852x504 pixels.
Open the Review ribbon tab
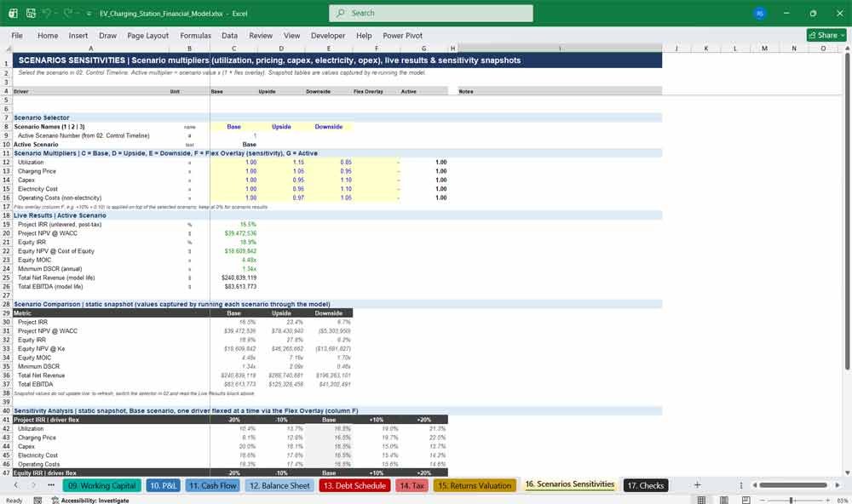pos(261,35)
